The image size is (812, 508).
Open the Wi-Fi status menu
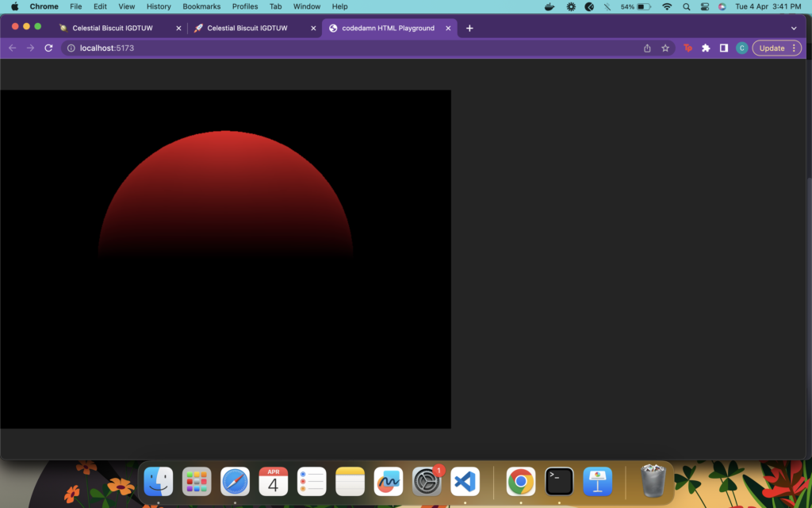pos(667,6)
